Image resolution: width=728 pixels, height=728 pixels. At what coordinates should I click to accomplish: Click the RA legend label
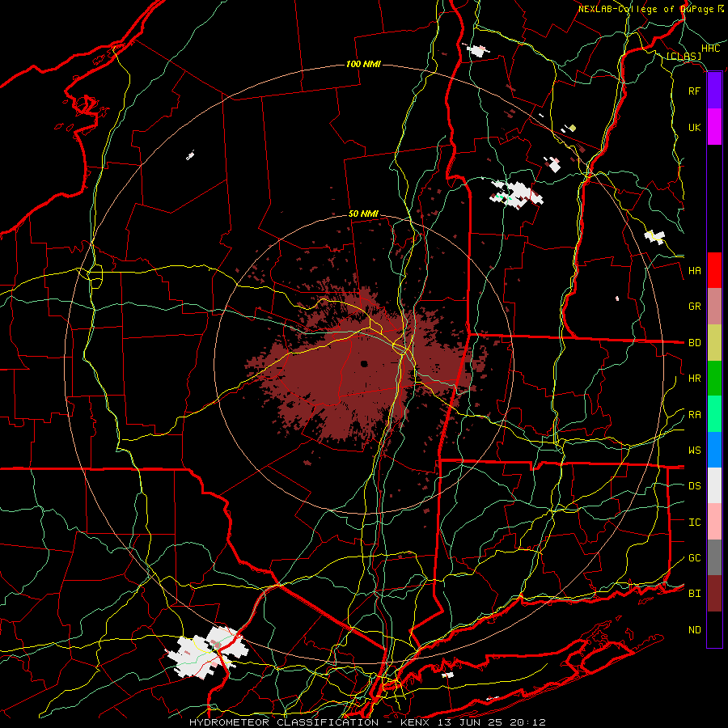(695, 415)
